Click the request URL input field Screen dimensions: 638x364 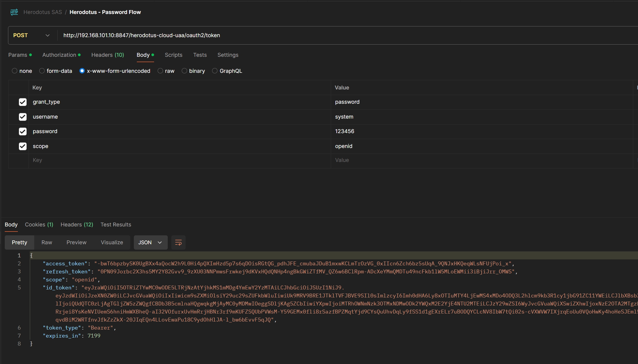tap(327, 35)
